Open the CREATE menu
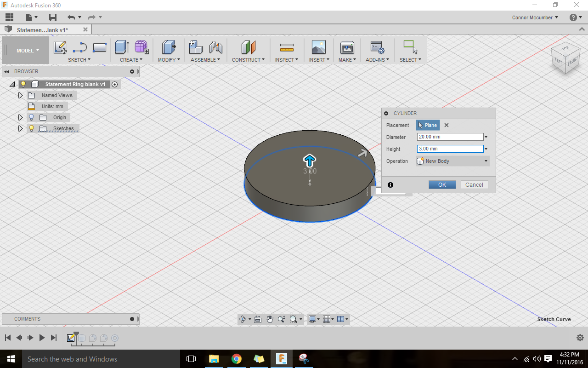 (131, 60)
